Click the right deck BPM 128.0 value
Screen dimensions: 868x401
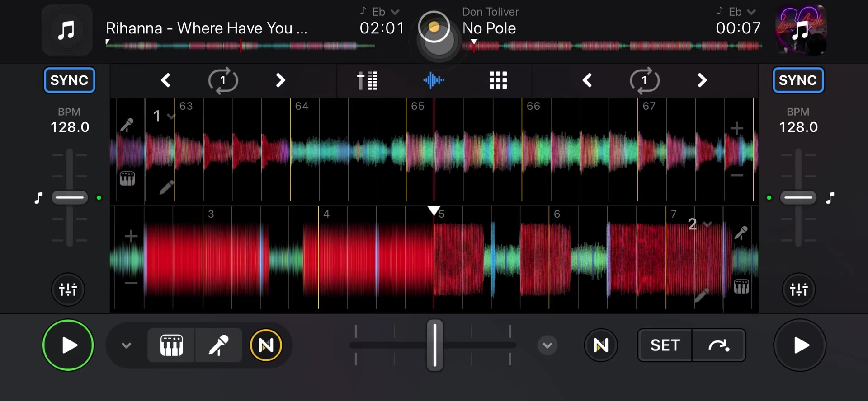(798, 127)
